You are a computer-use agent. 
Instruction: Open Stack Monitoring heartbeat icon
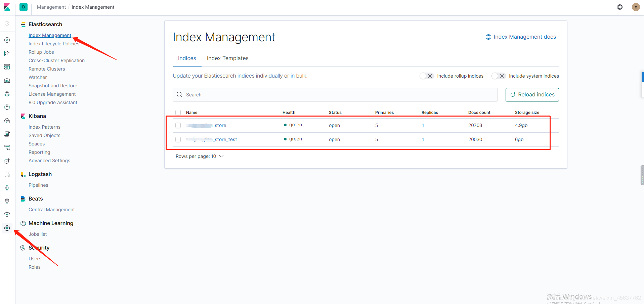coord(7,215)
